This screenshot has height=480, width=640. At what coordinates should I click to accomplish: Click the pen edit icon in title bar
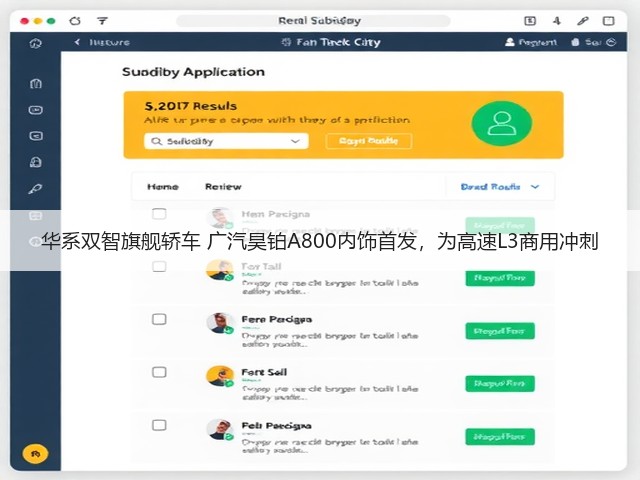(x=583, y=21)
